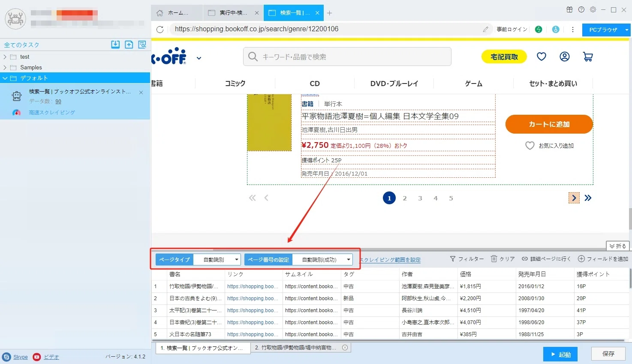Viewport: 632px width, 364px height.
Task: Open the ゲーム category menu
Action: (x=474, y=84)
